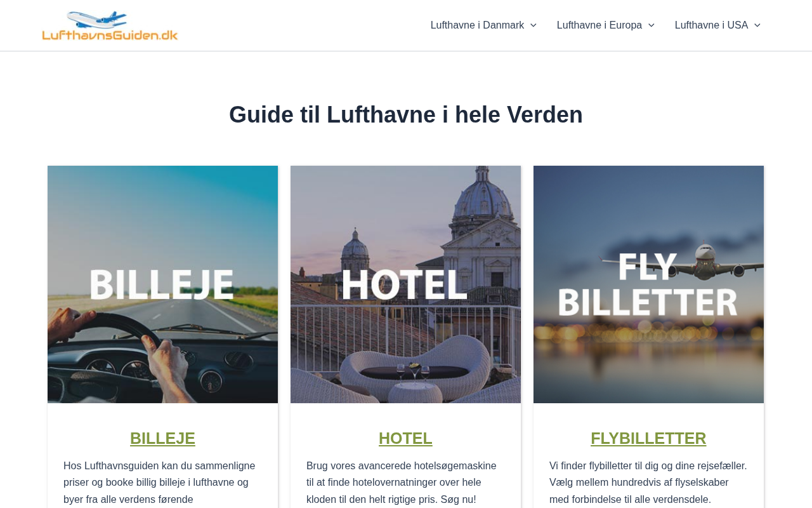Click the Guide til Lufthavne i hele Verden heading
The width and height of the screenshot is (812, 508).
click(x=406, y=115)
